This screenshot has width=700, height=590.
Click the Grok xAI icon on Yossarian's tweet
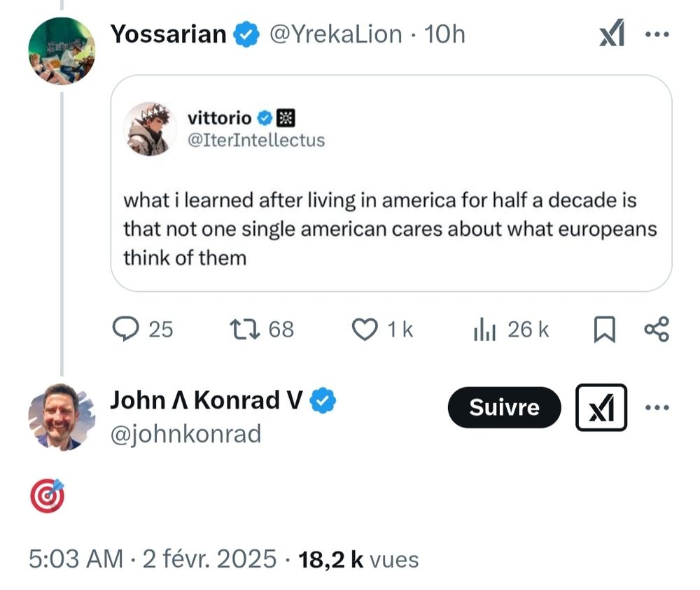612,32
